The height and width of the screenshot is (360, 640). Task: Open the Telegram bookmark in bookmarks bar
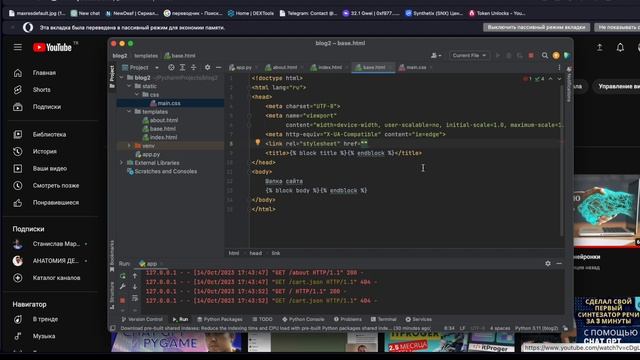[x=308, y=13]
